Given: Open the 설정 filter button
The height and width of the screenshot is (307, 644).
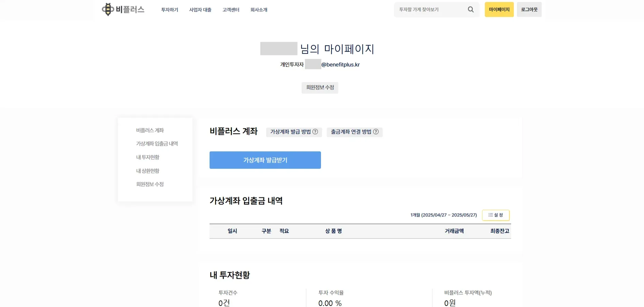Looking at the screenshot, I should point(496,215).
